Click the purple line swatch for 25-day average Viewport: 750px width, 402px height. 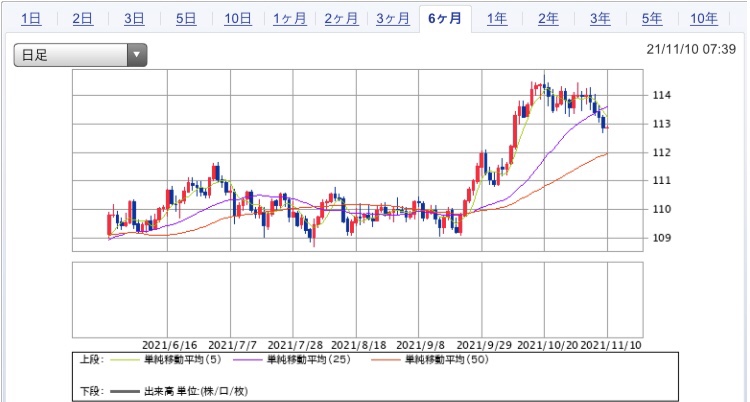(248, 360)
